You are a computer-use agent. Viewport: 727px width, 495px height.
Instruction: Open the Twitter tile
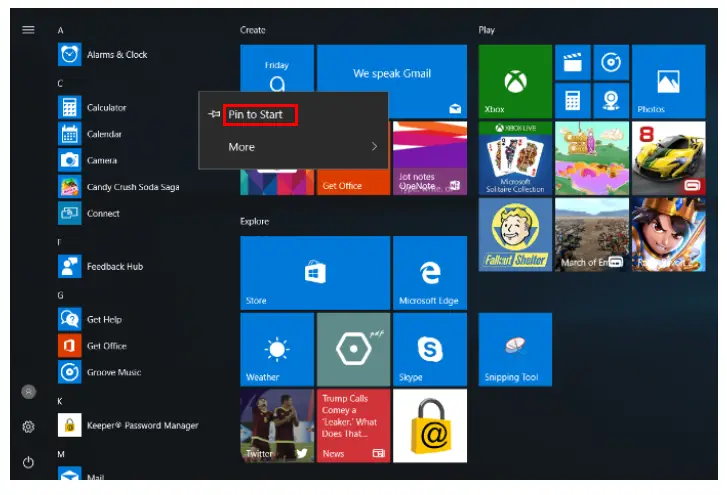click(x=277, y=425)
